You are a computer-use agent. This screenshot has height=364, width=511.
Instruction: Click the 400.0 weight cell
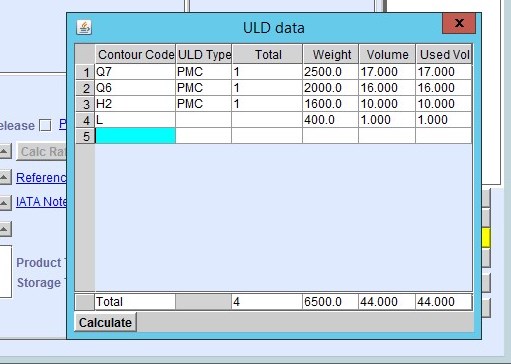pos(330,120)
